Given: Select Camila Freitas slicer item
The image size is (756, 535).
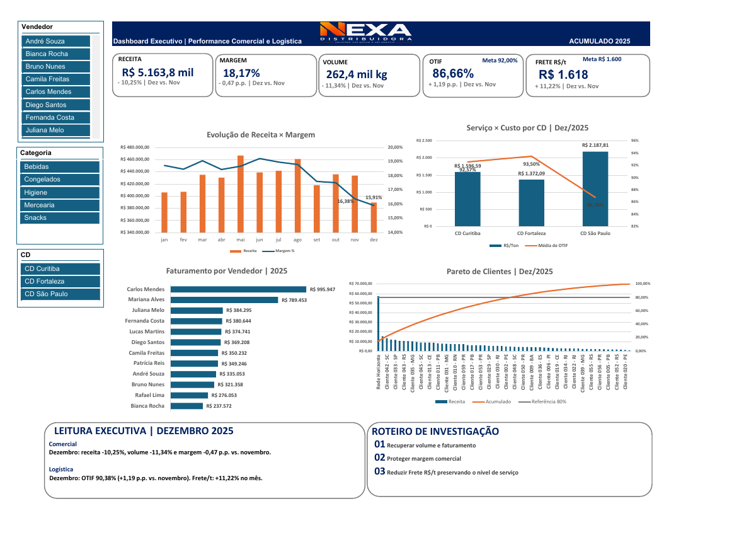Looking at the screenshot, I should 56,79.
